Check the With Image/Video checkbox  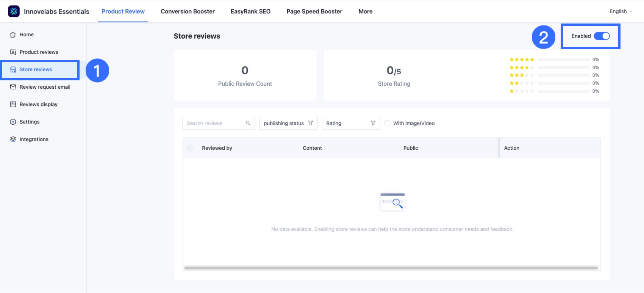tap(387, 123)
